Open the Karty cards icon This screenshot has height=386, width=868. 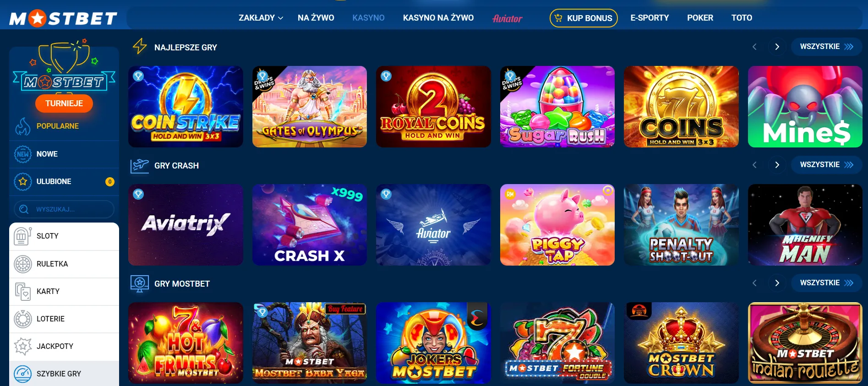click(22, 292)
